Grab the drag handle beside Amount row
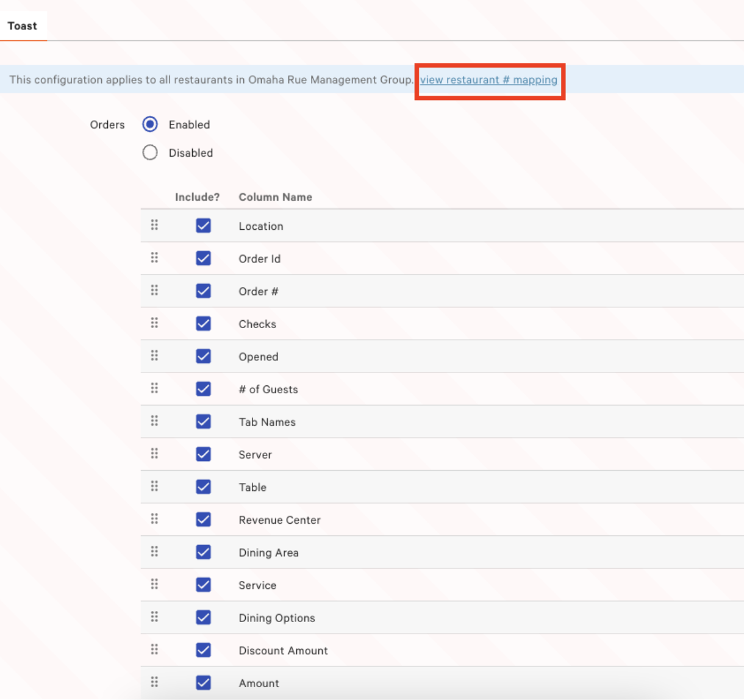Viewport: 744px width, 700px height. [154, 682]
